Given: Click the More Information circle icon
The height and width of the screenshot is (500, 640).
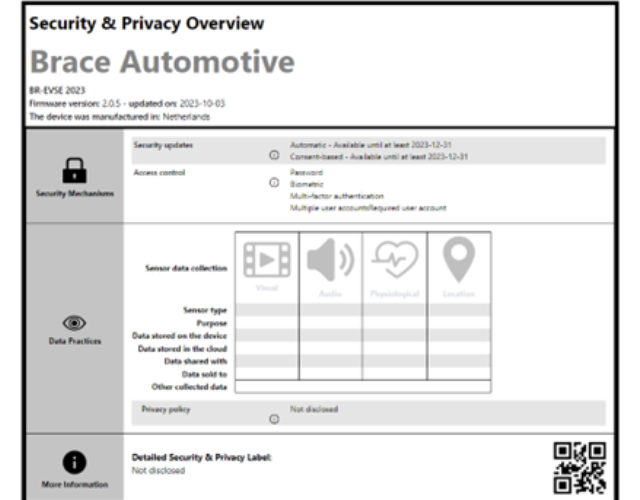Looking at the screenshot, I should pyautogui.click(x=74, y=462).
